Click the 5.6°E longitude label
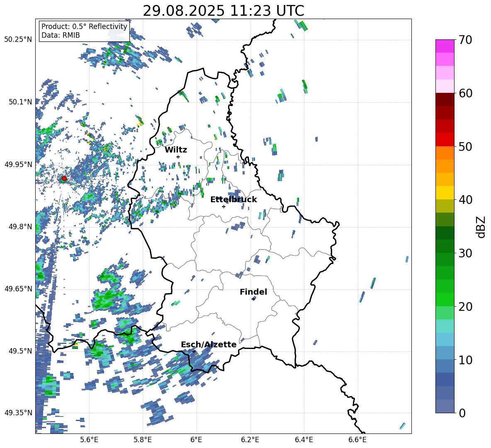 coord(89,440)
